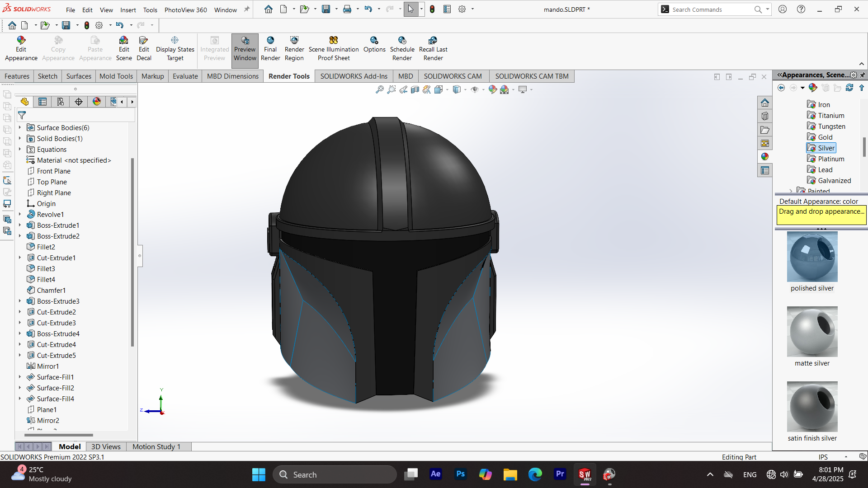The height and width of the screenshot is (488, 868).
Task: Open Schedule Render dialog
Action: tap(402, 49)
